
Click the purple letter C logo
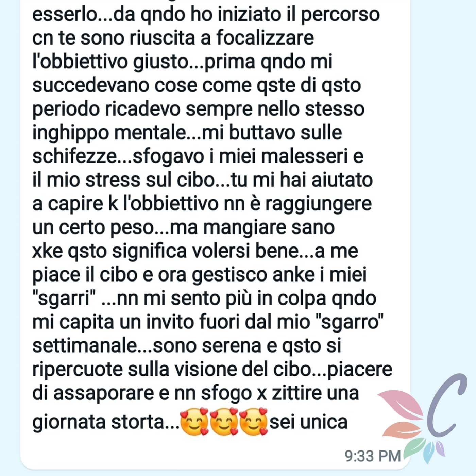pos(446,405)
